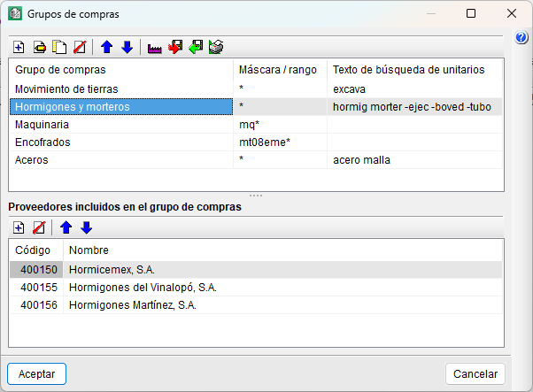Screen dimensions: 533x392
Task: Delete the selected purchase group
Action: pyautogui.click(x=80, y=47)
